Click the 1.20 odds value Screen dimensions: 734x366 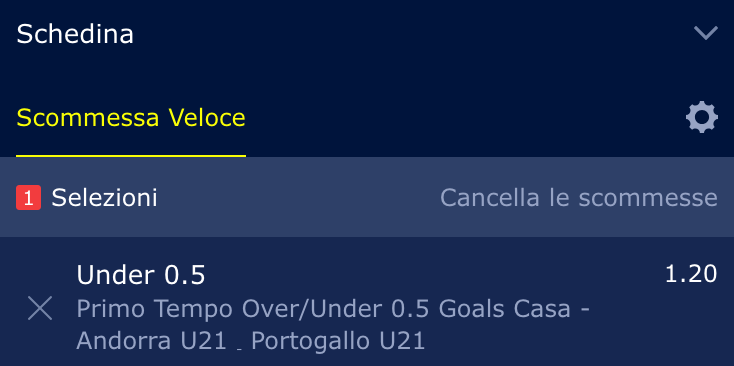[x=691, y=274]
